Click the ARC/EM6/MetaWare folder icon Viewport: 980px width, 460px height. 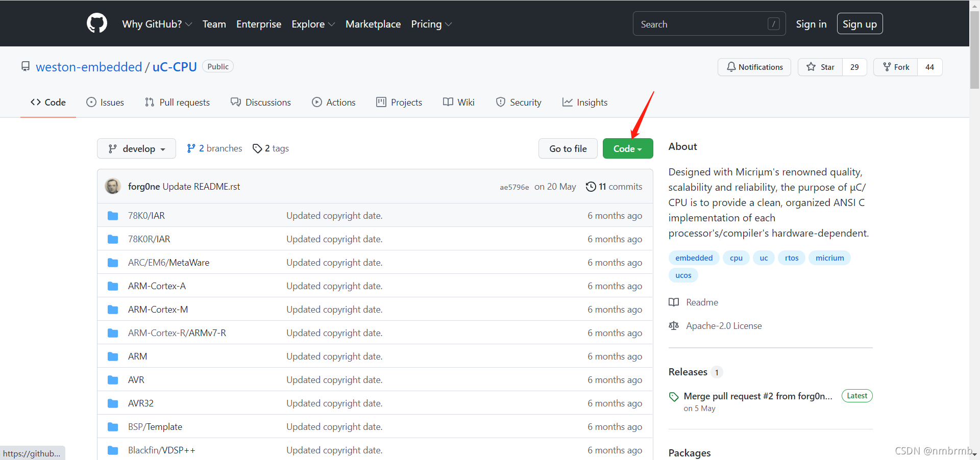coord(113,263)
